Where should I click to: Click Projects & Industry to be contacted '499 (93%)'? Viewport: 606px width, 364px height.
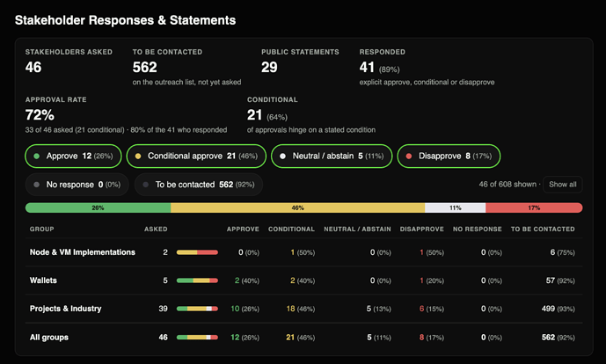pyautogui.click(x=559, y=309)
